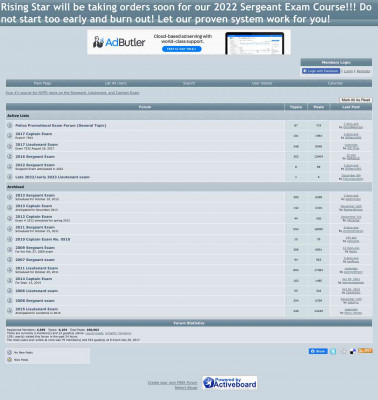Open List All Users in navigation bar
The width and height of the screenshot is (378, 400).
coord(116,83)
